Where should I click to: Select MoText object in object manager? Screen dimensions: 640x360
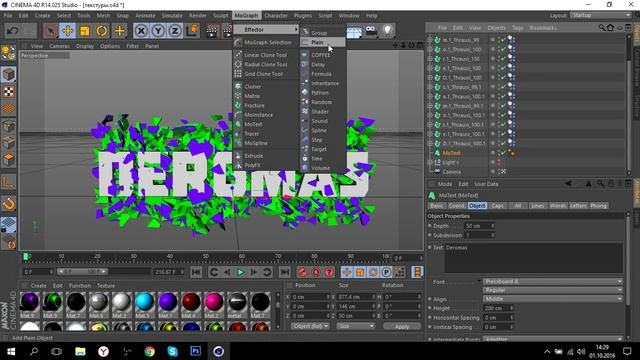pos(451,153)
